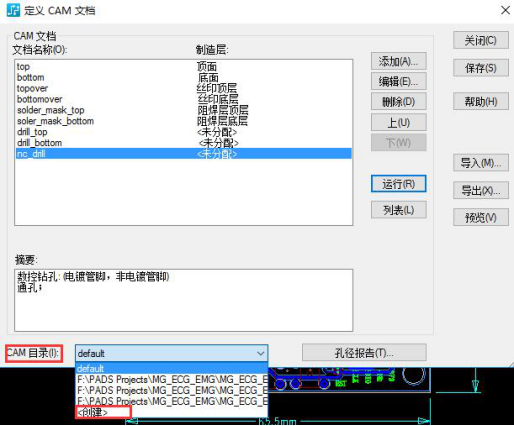Image resolution: width=514 pixels, height=426 pixels.
Task: Open the 编辑(E) edit button
Action: 399,81
